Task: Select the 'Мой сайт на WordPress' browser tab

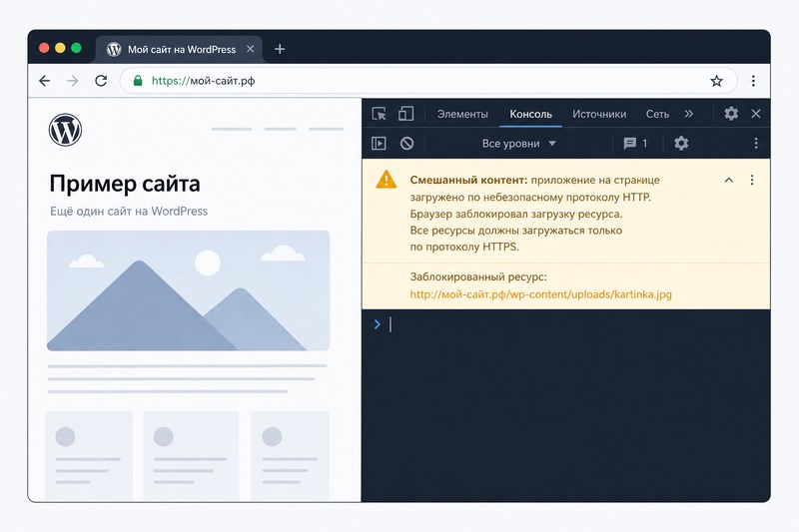Action: 179,49
